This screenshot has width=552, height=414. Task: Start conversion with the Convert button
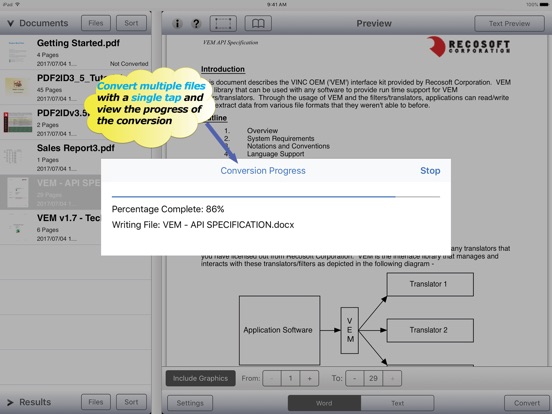[527, 403]
